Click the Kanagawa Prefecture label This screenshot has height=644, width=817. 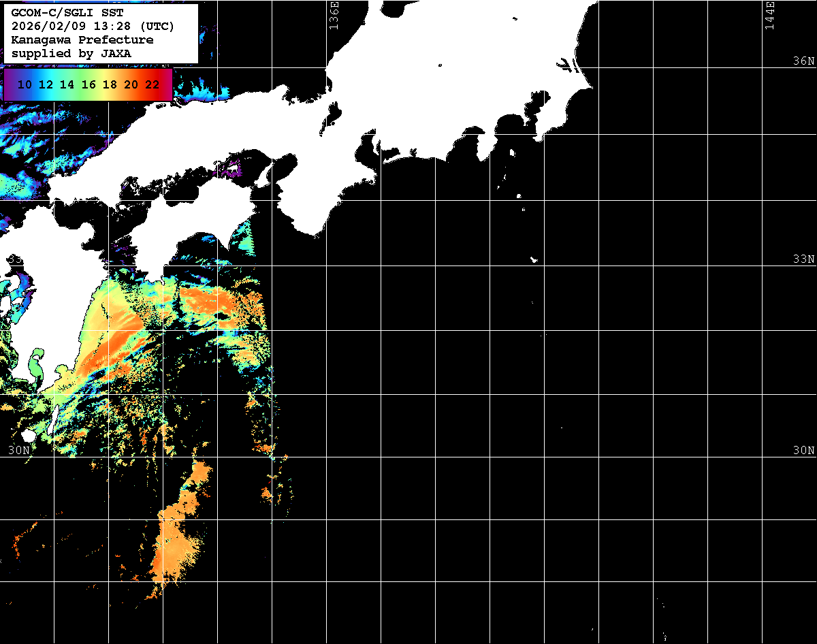coord(82,40)
